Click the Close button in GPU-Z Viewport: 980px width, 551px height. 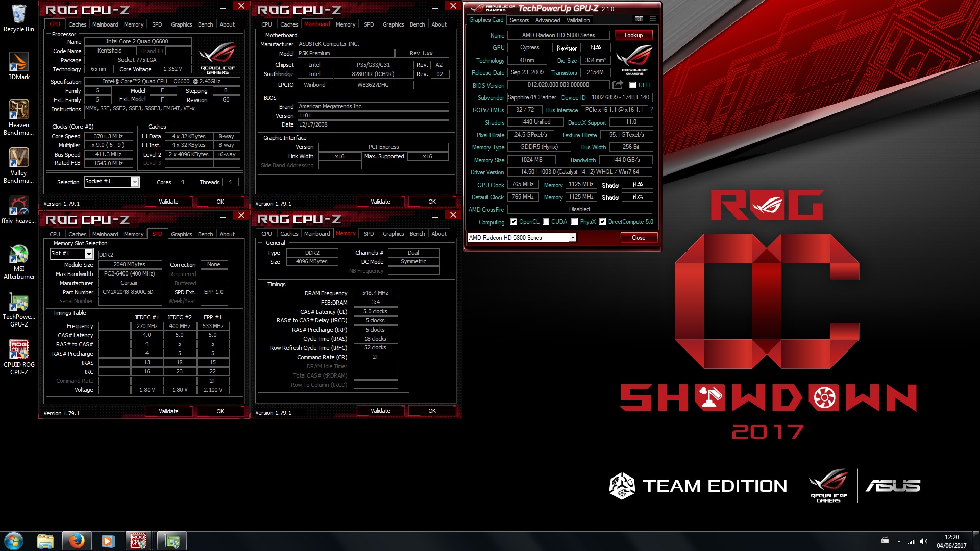(x=639, y=238)
